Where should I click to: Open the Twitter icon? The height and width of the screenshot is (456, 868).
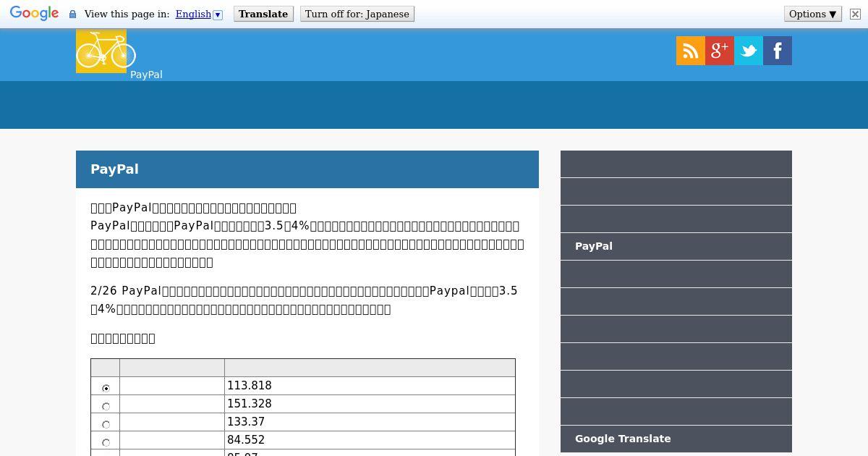749,51
